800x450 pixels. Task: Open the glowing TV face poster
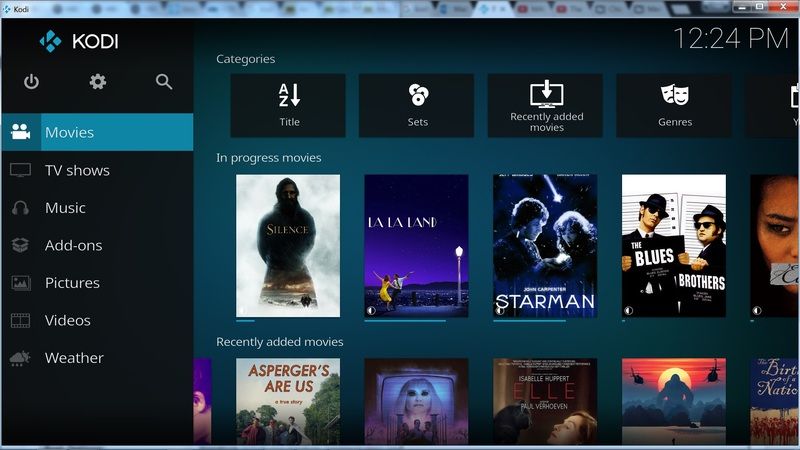pyautogui.click(x=416, y=402)
